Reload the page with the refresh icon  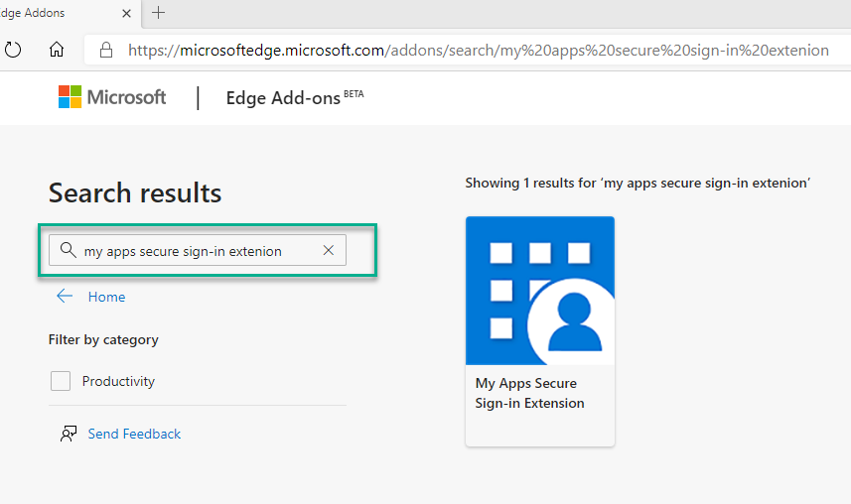coord(13,50)
